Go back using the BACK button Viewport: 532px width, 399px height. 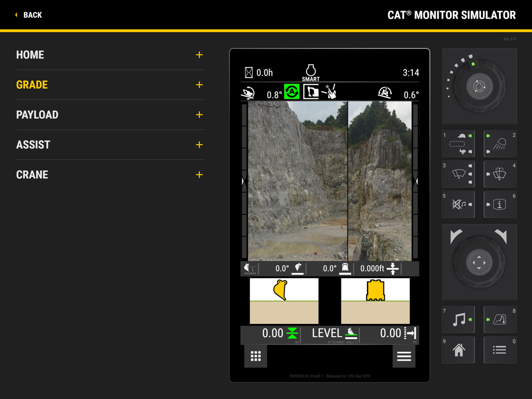coord(29,15)
